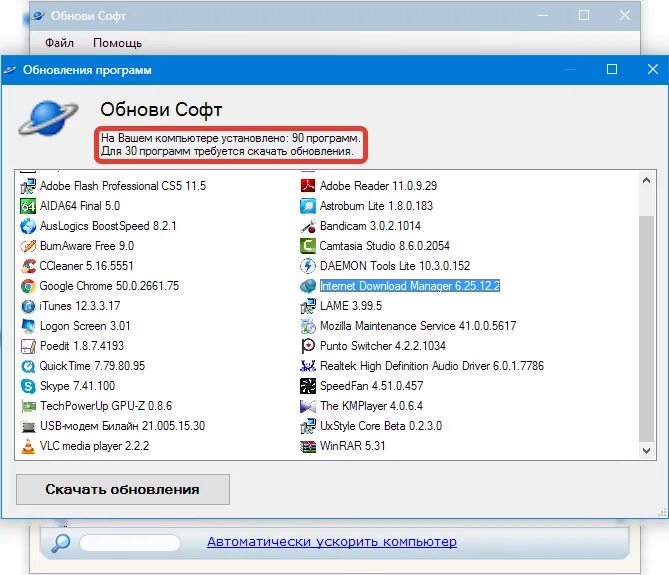Click the QuickTime icon
669x575 pixels.
(28, 366)
